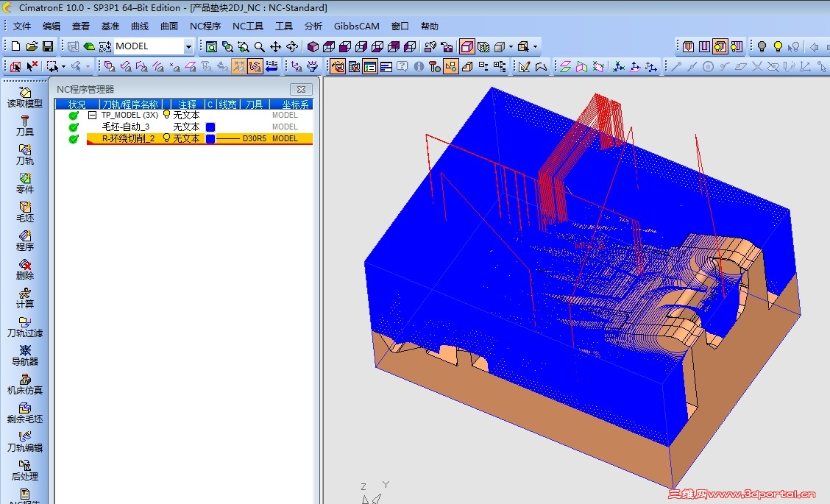830x504 pixels.
Task: Toggle the yellow lightbulb show icon
Action: coord(778,46)
